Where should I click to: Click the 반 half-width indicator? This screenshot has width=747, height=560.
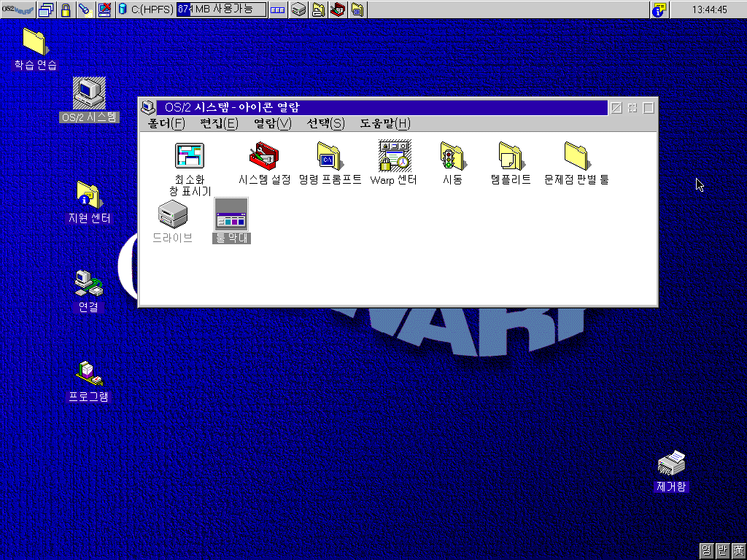pos(722,551)
